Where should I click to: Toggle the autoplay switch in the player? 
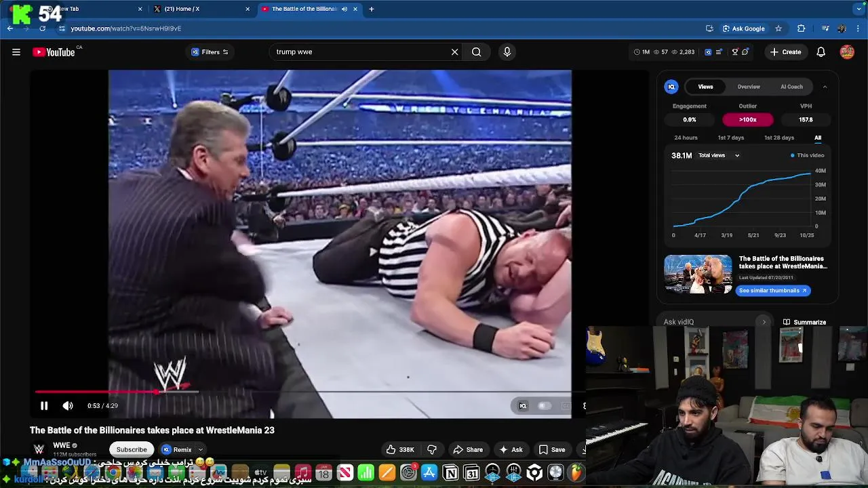pos(544,406)
